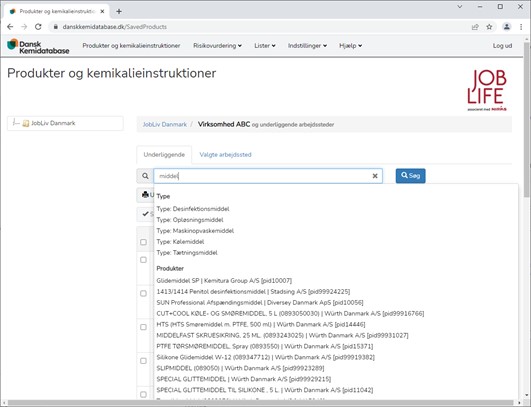Click the browser forward arrow
531x407 pixels.
[24, 27]
